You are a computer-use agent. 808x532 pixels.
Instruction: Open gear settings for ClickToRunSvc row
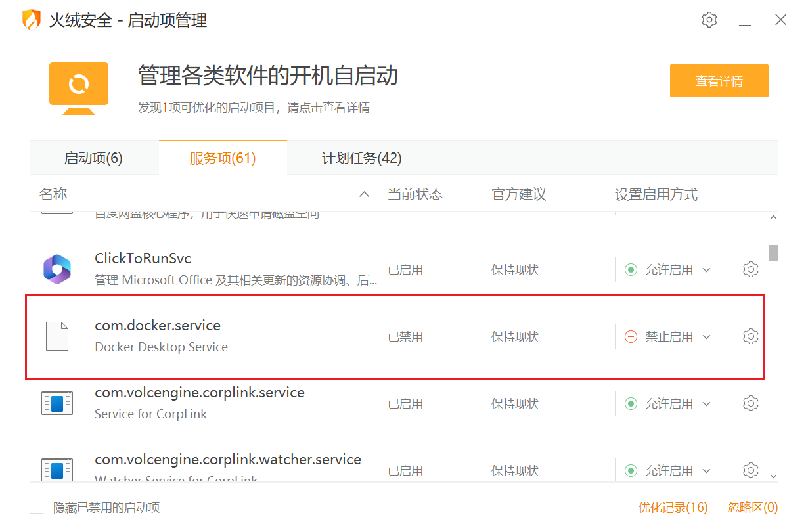751,269
